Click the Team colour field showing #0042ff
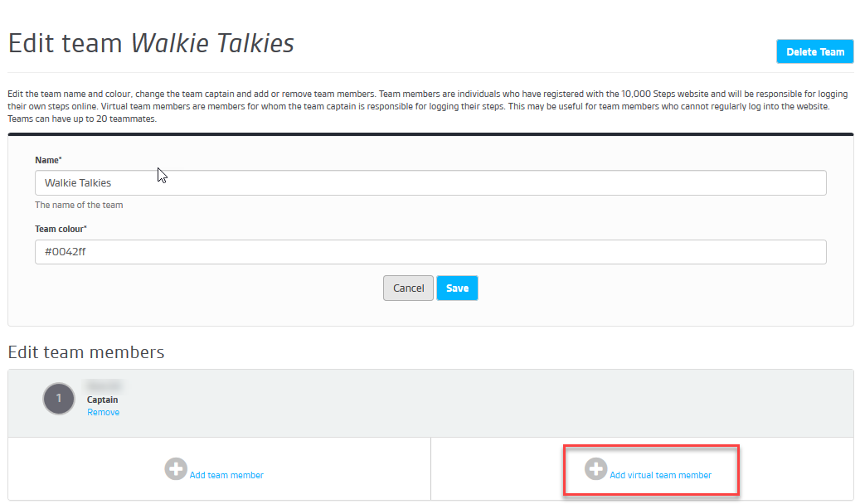 pyautogui.click(x=430, y=252)
